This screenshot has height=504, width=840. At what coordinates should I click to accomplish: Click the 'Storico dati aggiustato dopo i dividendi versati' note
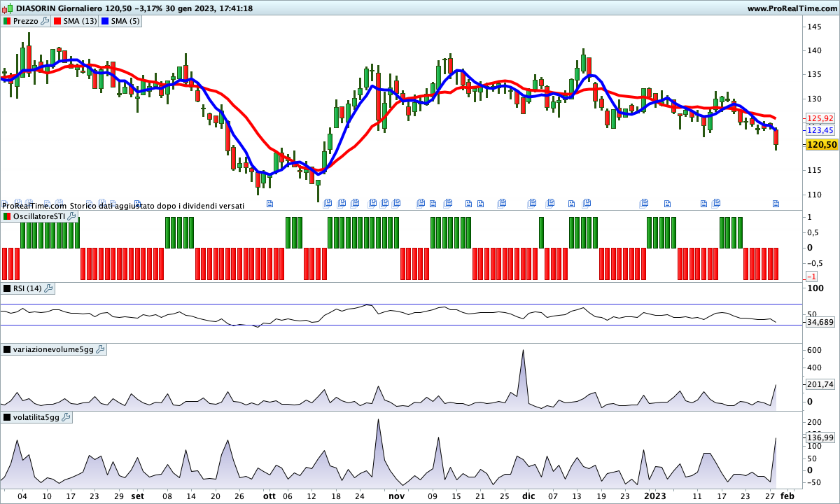[x=157, y=206]
